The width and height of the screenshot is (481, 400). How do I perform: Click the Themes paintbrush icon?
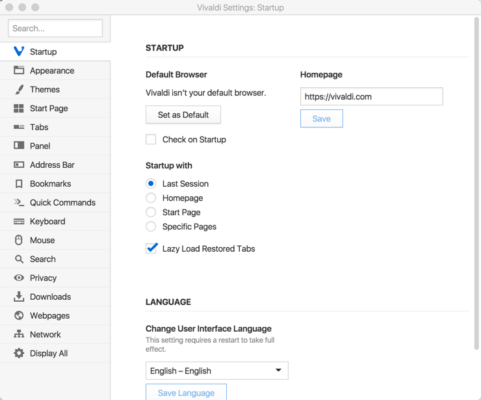click(x=19, y=89)
